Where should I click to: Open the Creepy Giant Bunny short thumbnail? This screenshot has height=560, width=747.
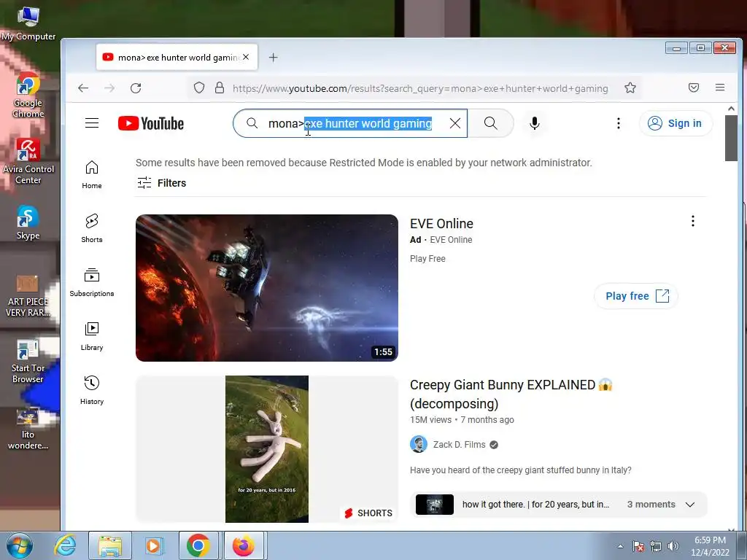click(267, 449)
